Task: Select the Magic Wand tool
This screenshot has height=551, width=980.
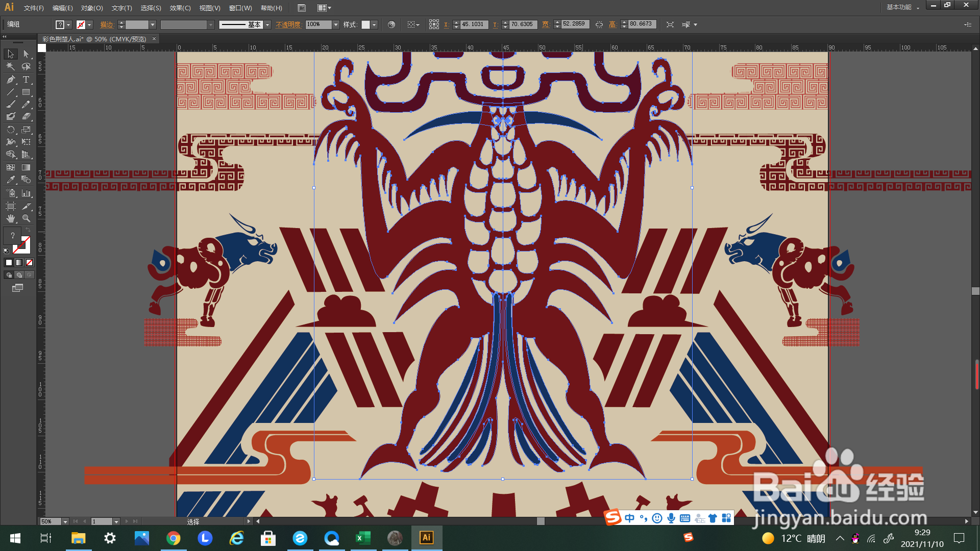Action: pos(11,66)
